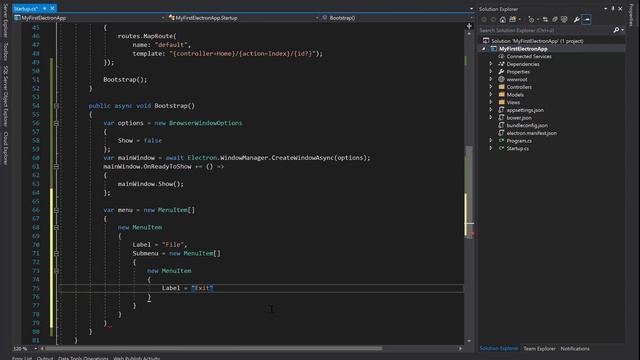The height and width of the screenshot is (360, 640).
Task: Select electron.manifest.json file
Action: (x=531, y=133)
